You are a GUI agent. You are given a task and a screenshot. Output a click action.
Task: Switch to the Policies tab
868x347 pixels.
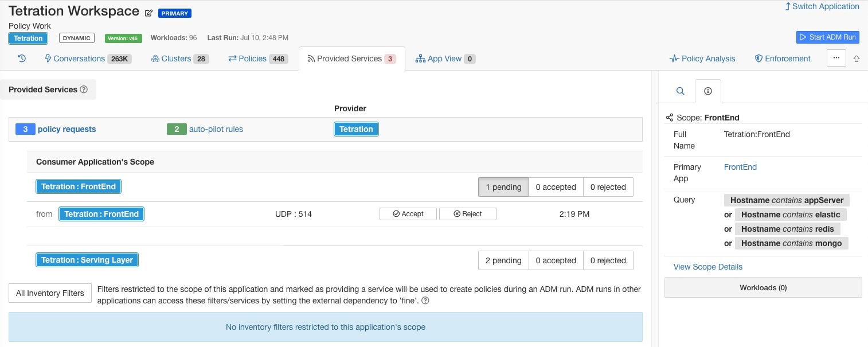pos(257,59)
